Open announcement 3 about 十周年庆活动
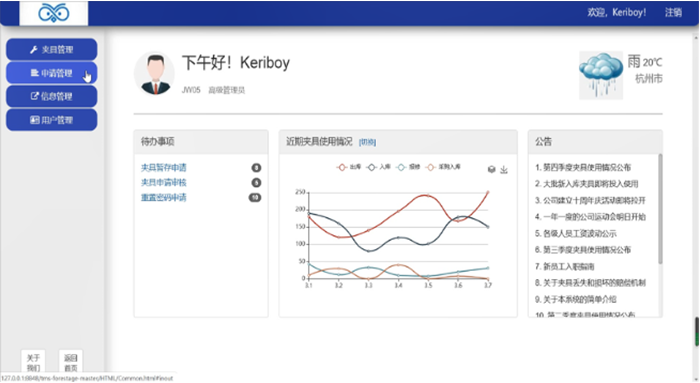This screenshot has height=383, width=700. pyautogui.click(x=590, y=200)
